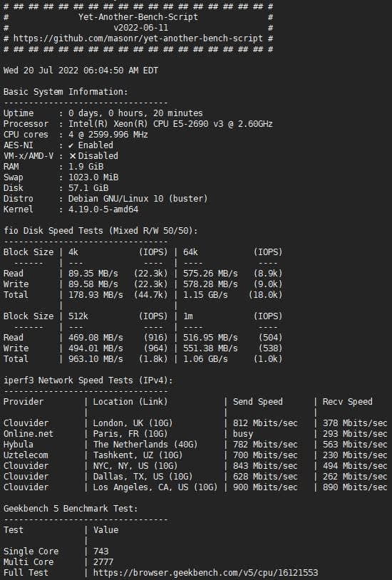Click the 1m write 551.38 MB/s value
Screen dimensions: 392x580
point(210,348)
